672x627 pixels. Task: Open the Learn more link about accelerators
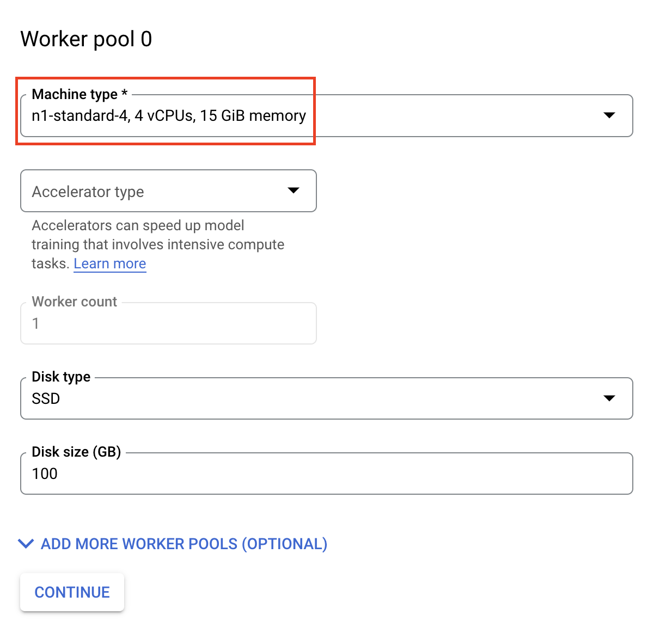click(109, 263)
